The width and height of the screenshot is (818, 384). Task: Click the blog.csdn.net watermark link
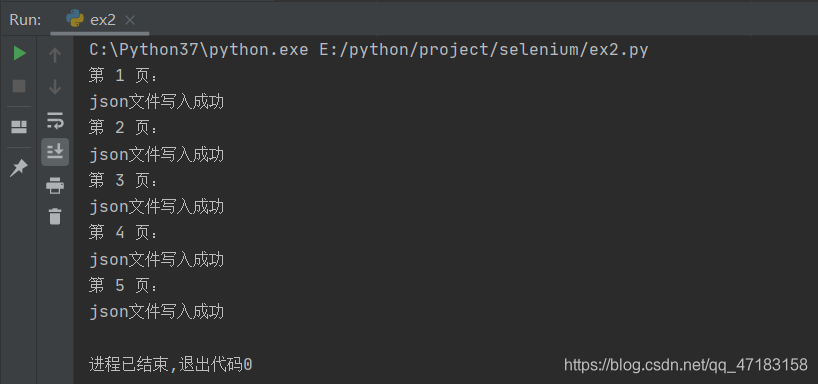click(x=685, y=365)
